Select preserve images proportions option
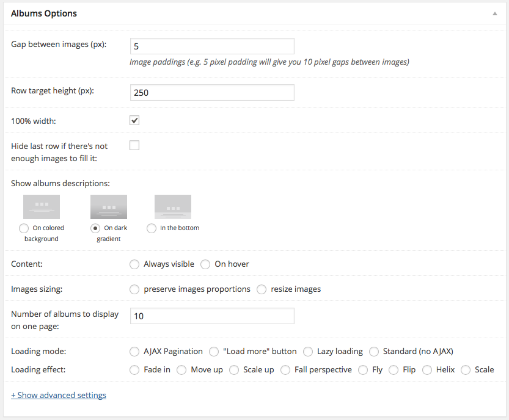 click(134, 289)
